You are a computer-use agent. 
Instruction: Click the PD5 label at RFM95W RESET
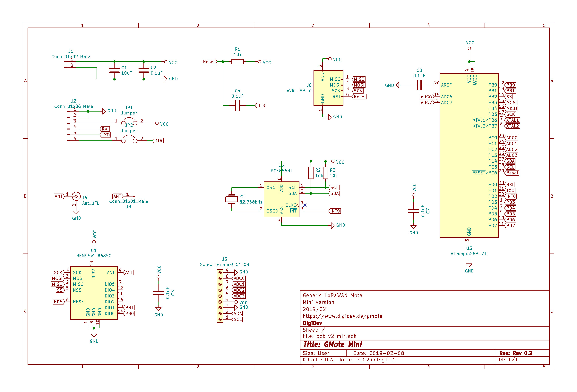tap(58, 302)
